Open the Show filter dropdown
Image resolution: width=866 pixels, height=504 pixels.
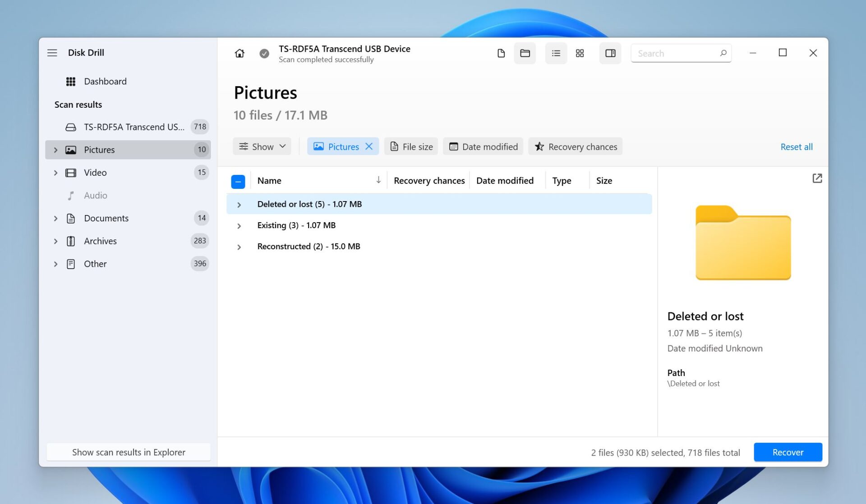[262, 147]
